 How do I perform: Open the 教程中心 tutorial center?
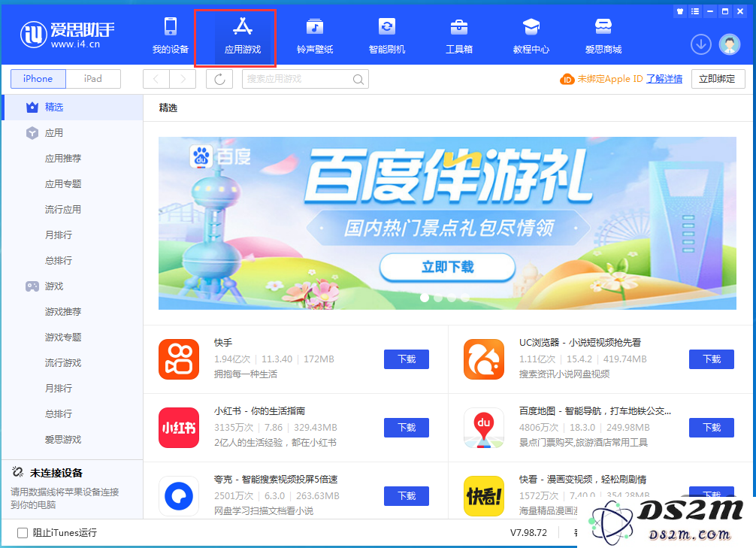tap(531, 35)
